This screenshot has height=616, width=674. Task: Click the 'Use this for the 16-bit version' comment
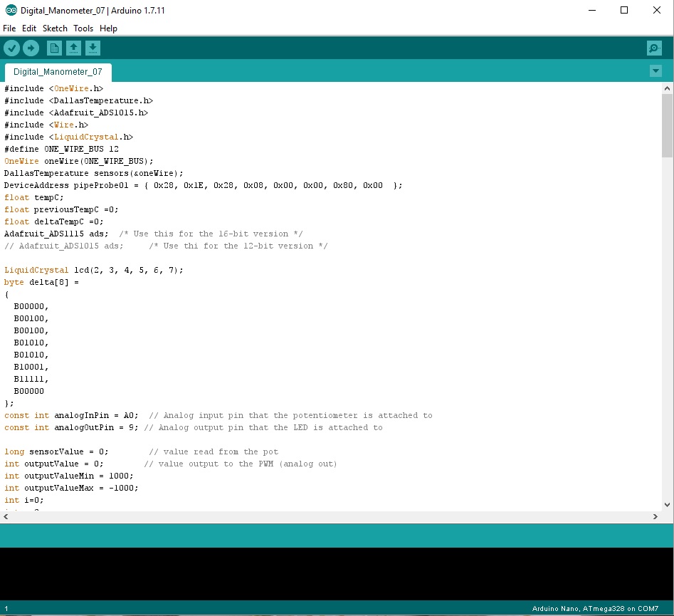pyautogui.click(x=211, y=234)
